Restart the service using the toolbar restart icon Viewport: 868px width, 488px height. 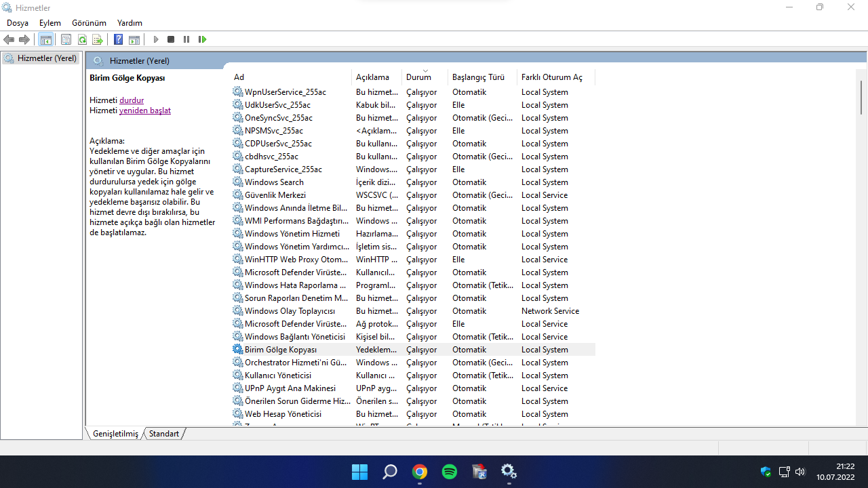point(202,40)
